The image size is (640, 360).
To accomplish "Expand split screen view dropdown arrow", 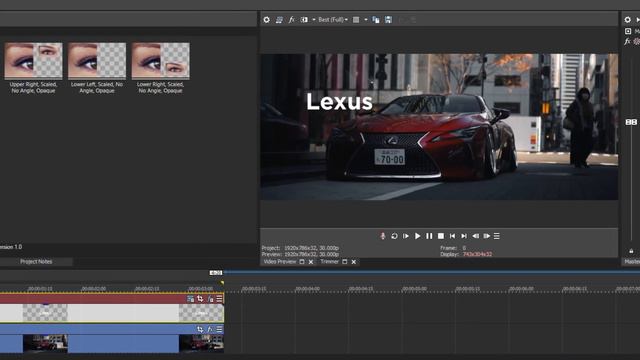I will pyautogui.click(x=314, y=20).
